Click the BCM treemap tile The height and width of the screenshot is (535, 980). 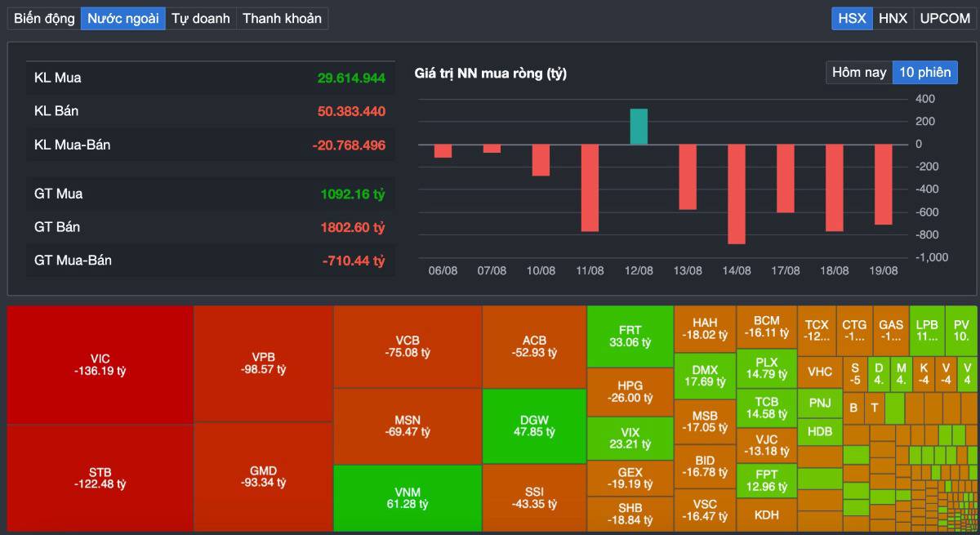click(767, 327)
